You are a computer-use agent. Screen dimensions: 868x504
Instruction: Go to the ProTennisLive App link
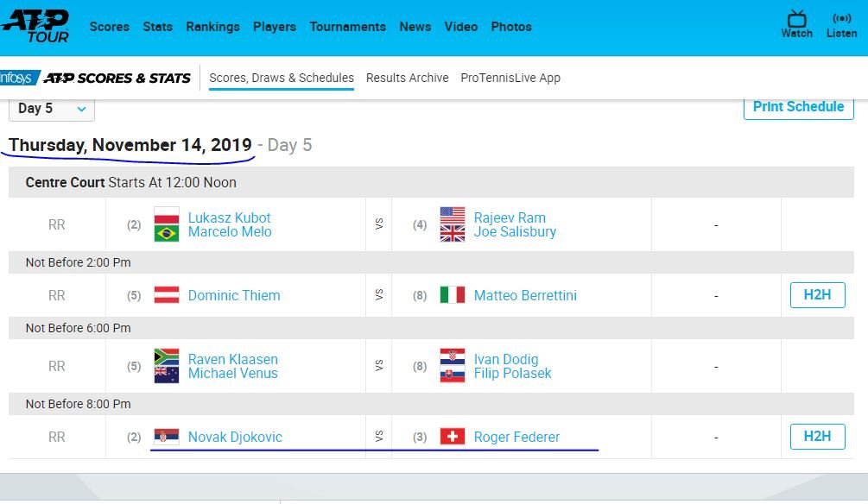[510, 78]
